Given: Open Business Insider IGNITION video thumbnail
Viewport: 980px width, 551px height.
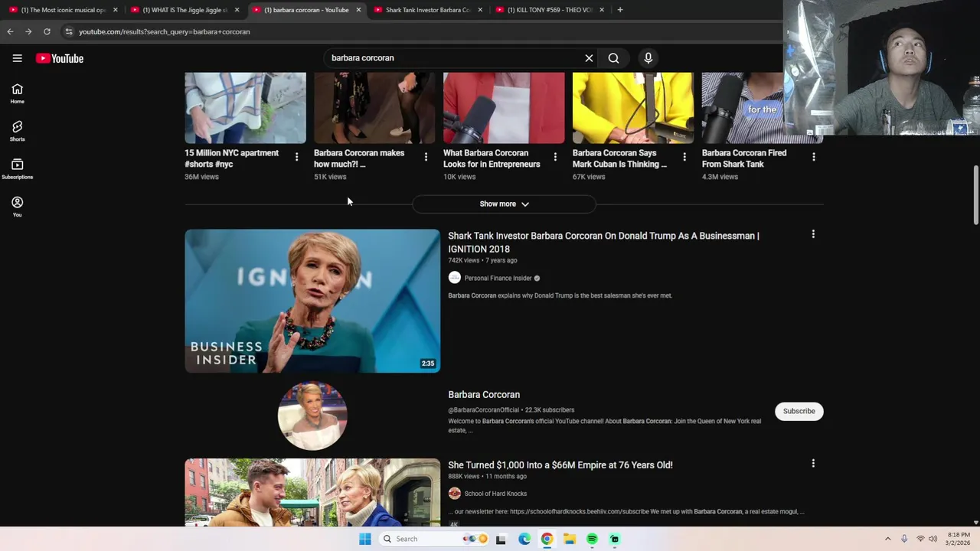Looking at the screenshot, I should [312, 301].
